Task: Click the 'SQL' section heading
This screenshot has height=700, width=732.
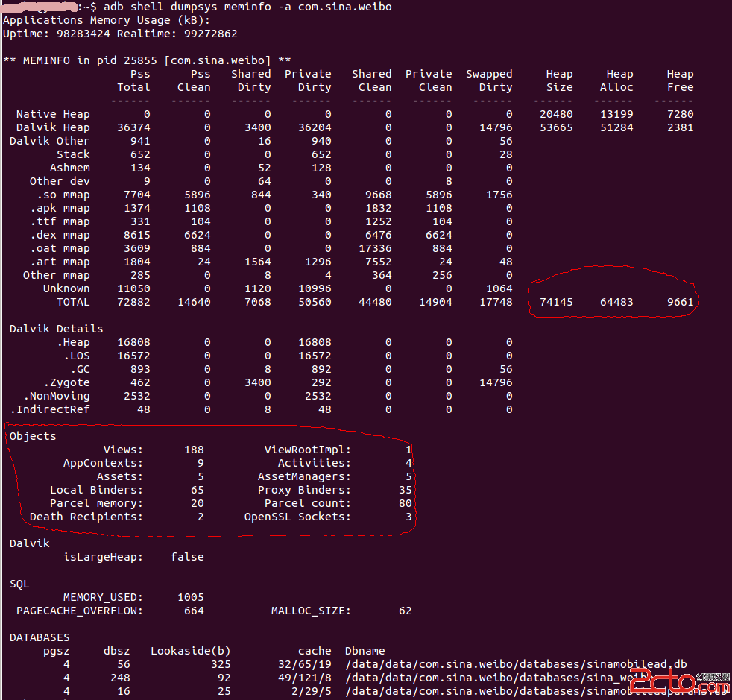Action: click(x=19, y=584)
